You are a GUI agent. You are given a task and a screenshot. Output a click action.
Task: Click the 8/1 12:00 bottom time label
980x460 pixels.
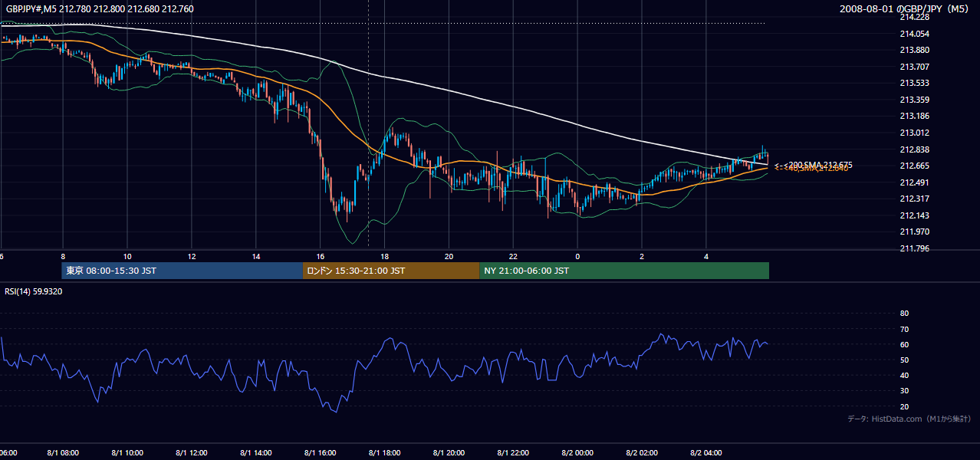coord(192,453)
